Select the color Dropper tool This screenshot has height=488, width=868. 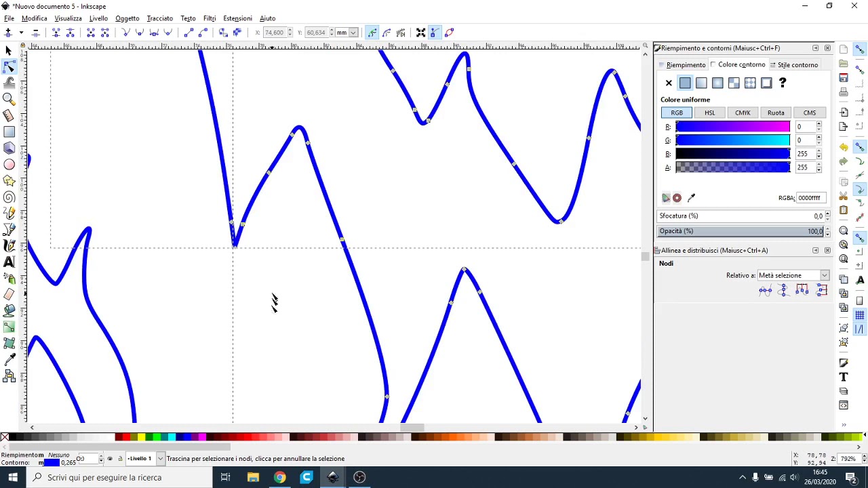tap(9, 360)
